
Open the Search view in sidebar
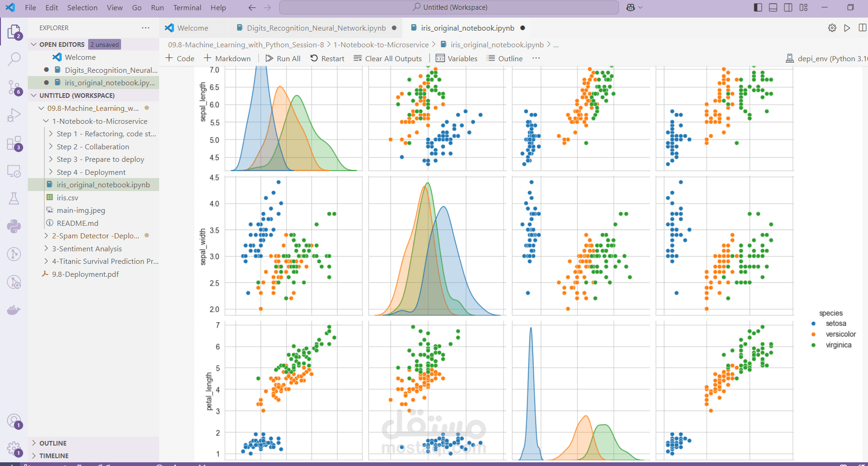coord(14,59)
